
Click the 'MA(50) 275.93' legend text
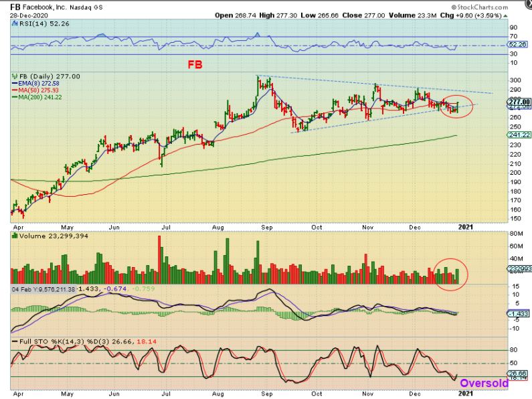38,90
